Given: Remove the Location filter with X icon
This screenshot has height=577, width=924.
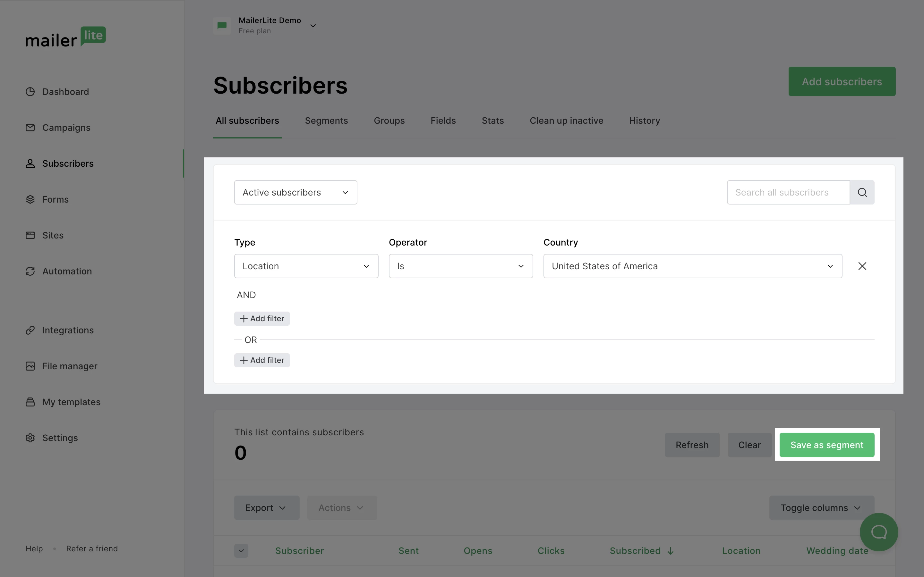Looking at the screenshot, I should tap(862, 266).
